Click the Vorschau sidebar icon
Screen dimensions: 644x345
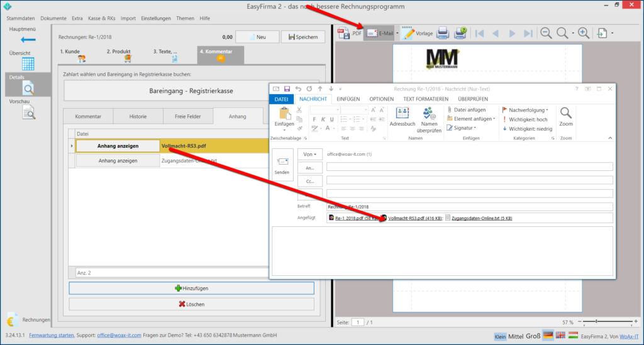(x=28, y=110)
